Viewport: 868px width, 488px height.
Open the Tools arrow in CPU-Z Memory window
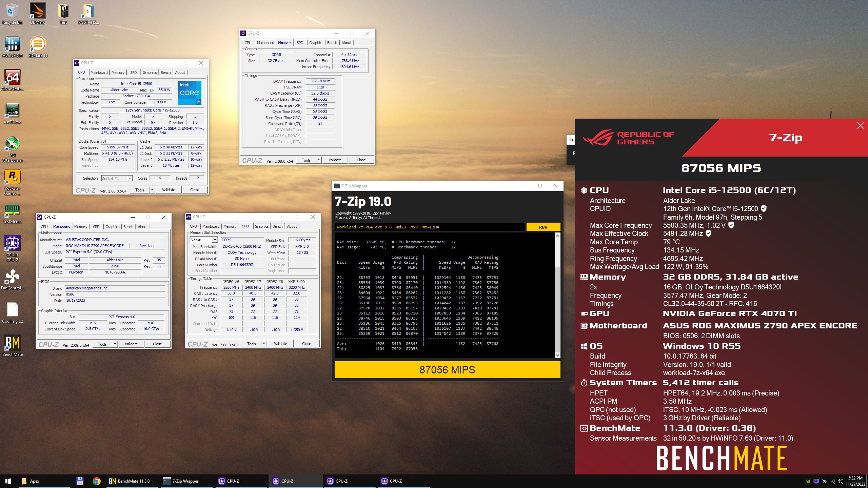pyautogui.click(x=318, y=160)
